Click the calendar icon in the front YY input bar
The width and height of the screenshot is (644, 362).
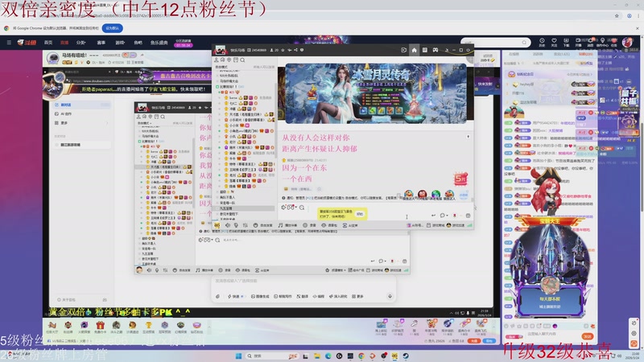click(x=468, y=215)
